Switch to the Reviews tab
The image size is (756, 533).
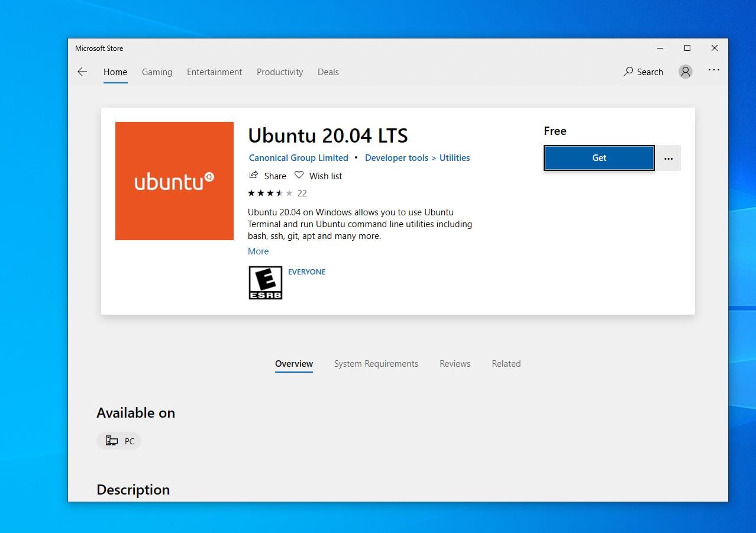[x=455, y=364]
